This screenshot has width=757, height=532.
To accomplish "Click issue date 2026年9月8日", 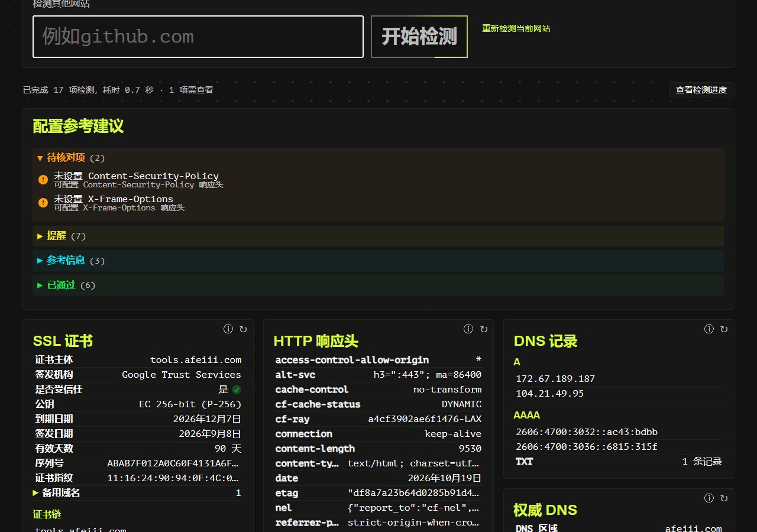I will (x=210, y=434).
